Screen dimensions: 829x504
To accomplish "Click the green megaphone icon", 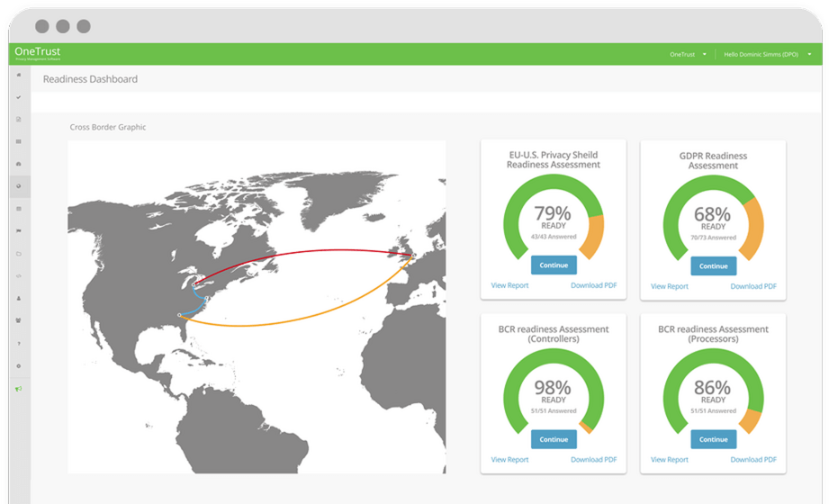I will point(19,389).
